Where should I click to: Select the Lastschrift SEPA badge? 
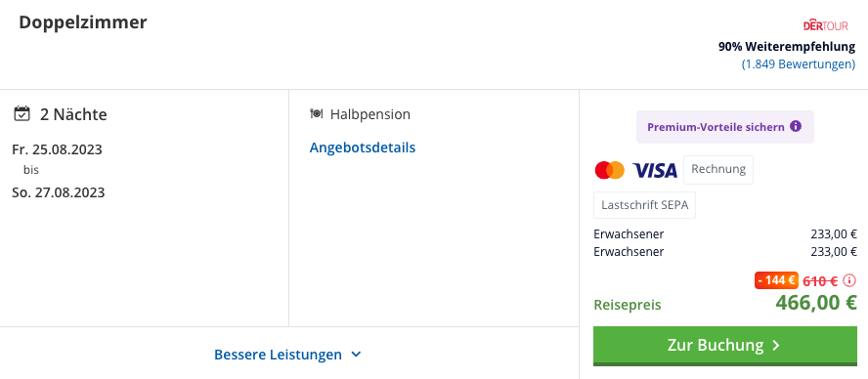tap(644, 205)
